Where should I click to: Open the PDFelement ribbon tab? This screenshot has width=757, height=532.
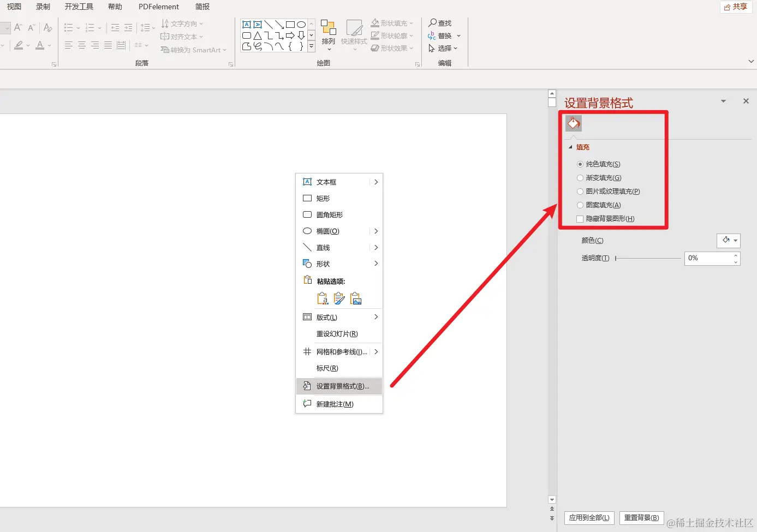[x=159, y=7]
